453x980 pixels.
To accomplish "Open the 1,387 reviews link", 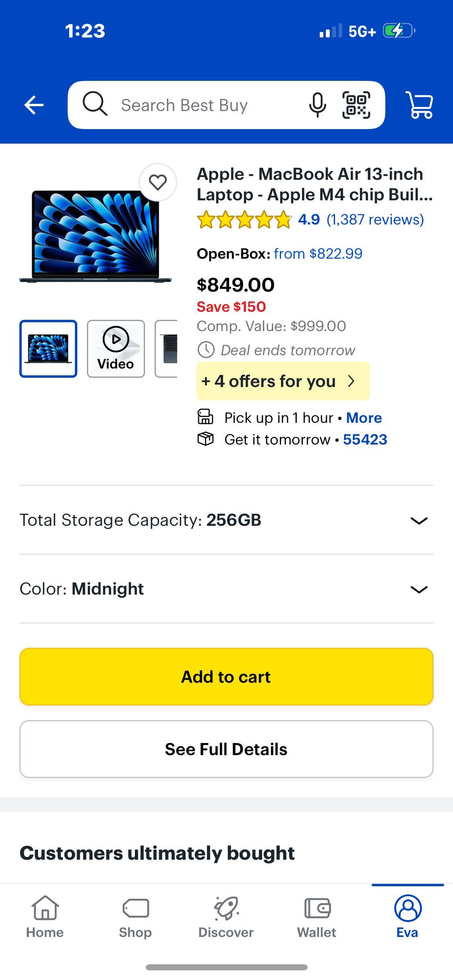I will tap(375, 220).
